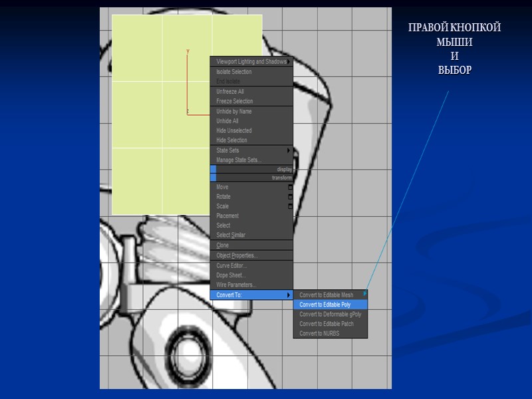The height and width of the screenshot is (399, 532).
Task: Select the Placement menu entry
Action: point(251,215)
